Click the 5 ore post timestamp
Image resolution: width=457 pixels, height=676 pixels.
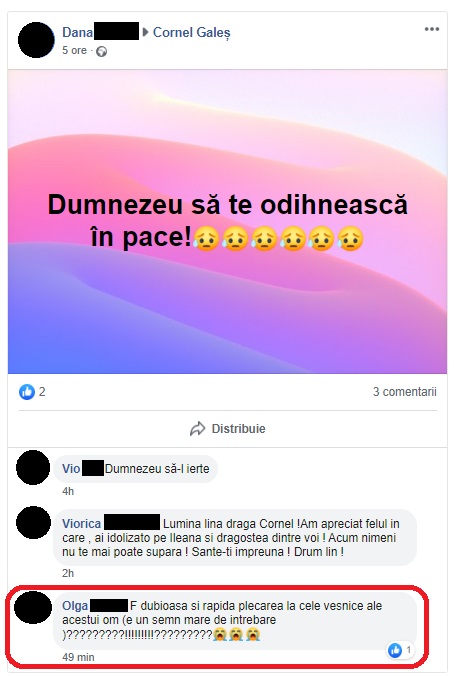click(x=74, y=50)
